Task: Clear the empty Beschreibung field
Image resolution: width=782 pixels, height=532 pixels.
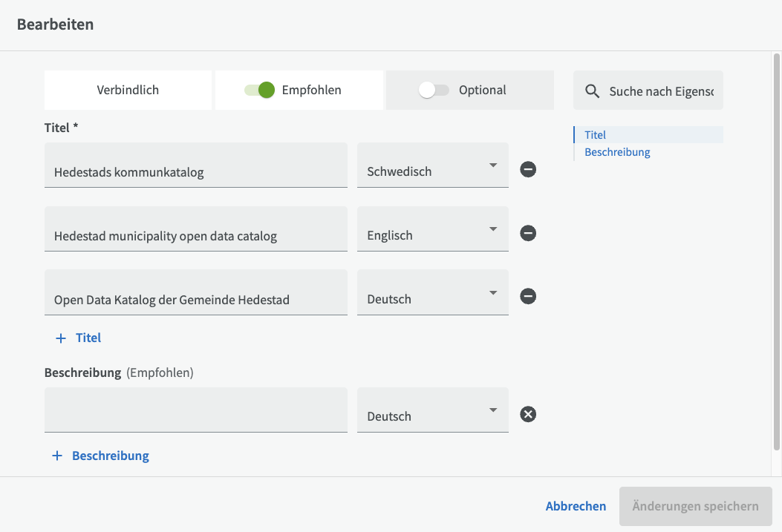Action: 528,414
